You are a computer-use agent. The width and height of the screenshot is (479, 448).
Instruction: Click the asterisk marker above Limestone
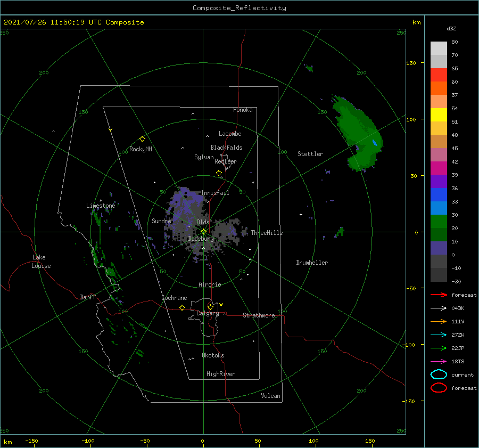coord(101,201)
